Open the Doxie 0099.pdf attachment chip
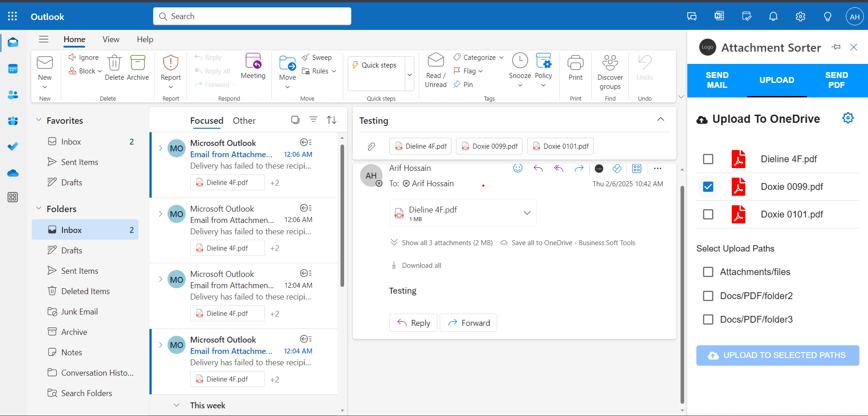This screenshot has width=868, height=416. pyautogui.click(x=489, y=146)
